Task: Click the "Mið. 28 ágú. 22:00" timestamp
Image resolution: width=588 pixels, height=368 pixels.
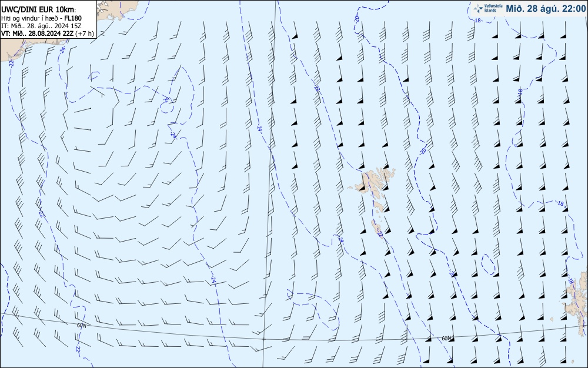Action: [x=546, y=9]
